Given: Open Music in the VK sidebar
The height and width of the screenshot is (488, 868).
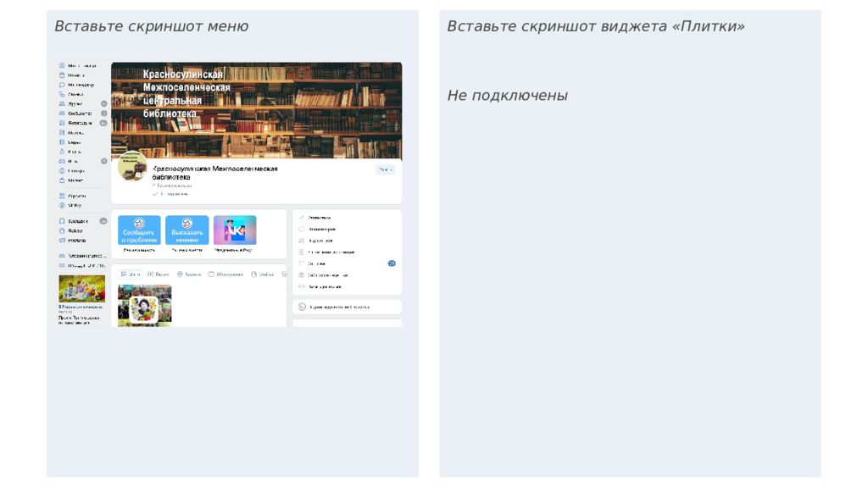Looking at the screenshot, I should [71, 133].
